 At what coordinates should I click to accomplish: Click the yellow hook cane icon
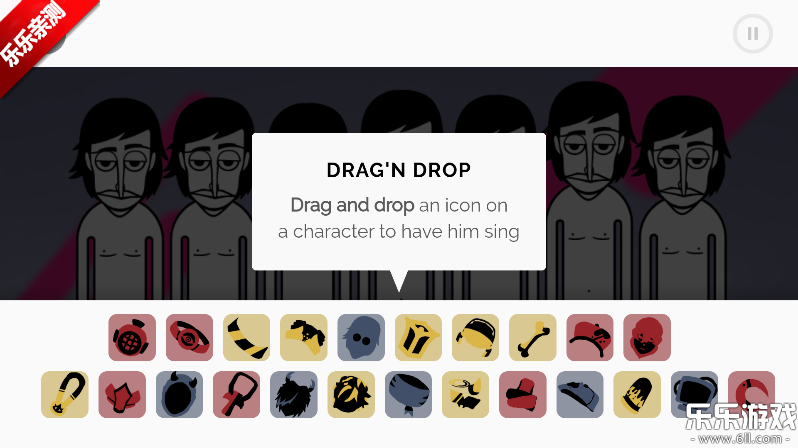65,395
